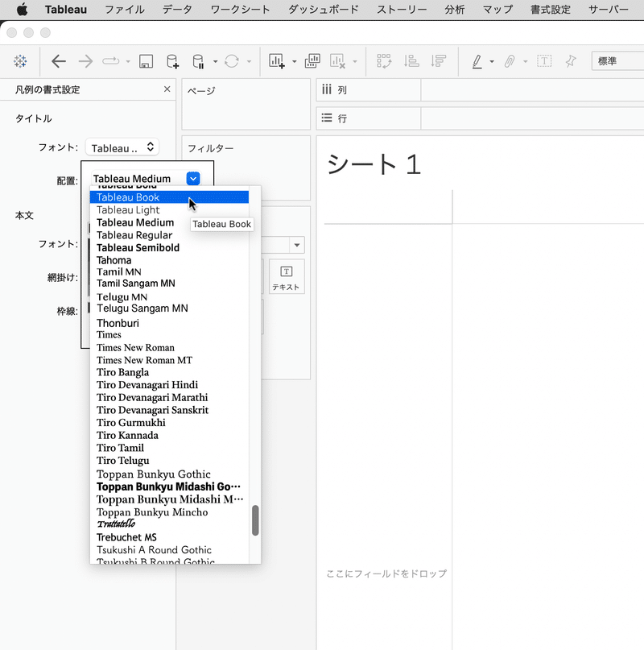The width and height of the screenshot is (644, 650).
Task: Choose Times New Roman font
Action: point(169,348)
